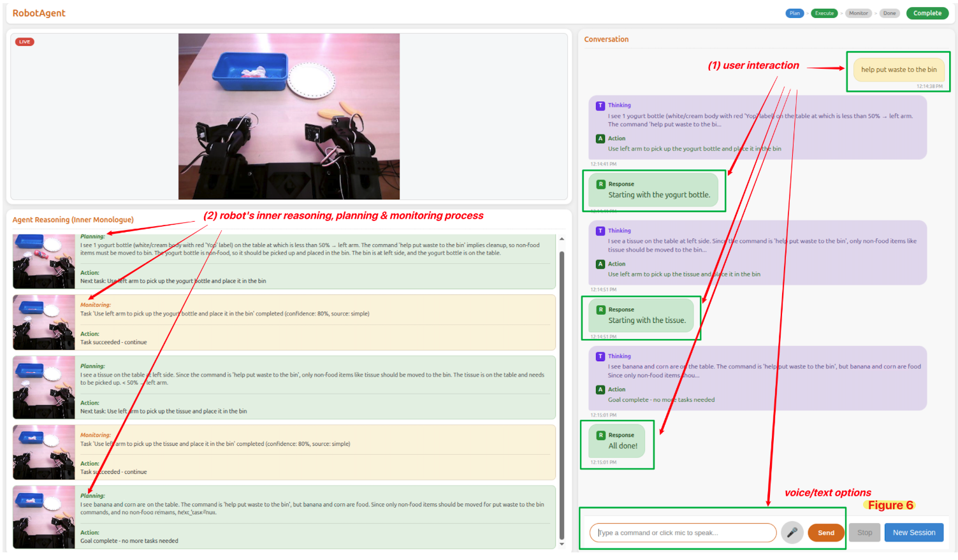Click the R icon beside 'Starting with the yogurt bottle'

[x=600, y=184]
